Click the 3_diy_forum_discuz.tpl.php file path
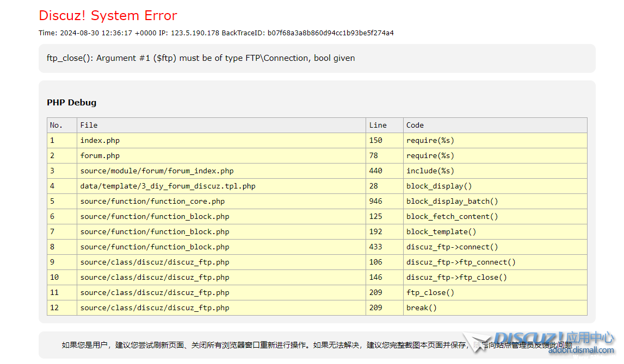Image resolution: width=624 pixels, height=364 pixels. [x=168, y=186]
